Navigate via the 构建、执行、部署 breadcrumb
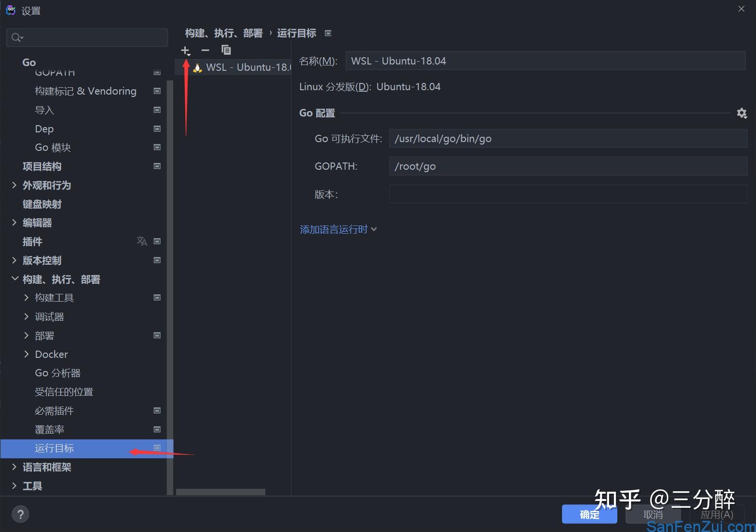 pyautogui.click(x=224, y=32)
